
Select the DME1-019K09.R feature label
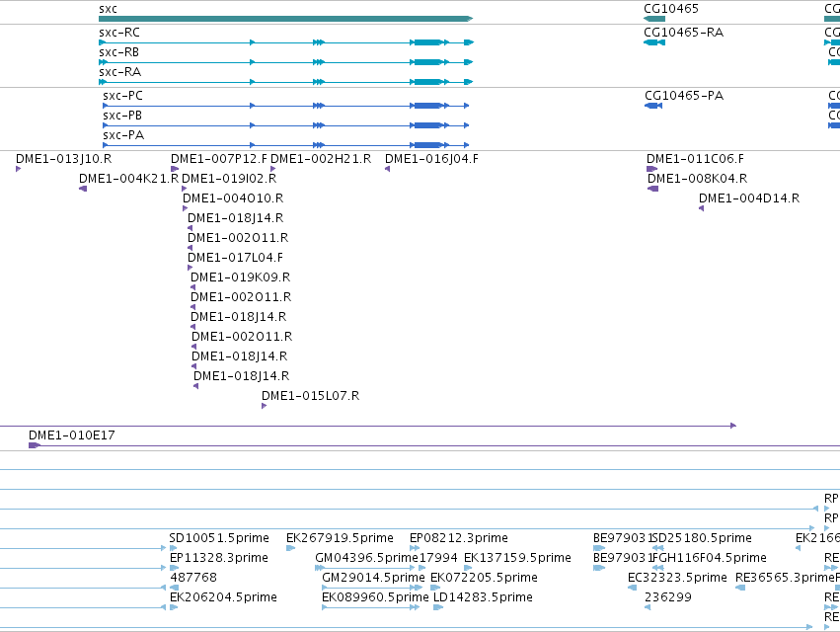click(241, 277)
